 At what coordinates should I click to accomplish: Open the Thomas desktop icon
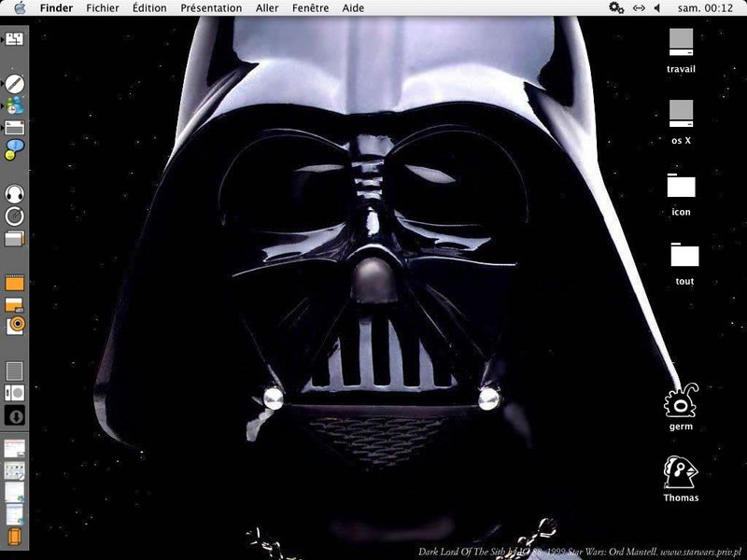(x=681, y=473)
